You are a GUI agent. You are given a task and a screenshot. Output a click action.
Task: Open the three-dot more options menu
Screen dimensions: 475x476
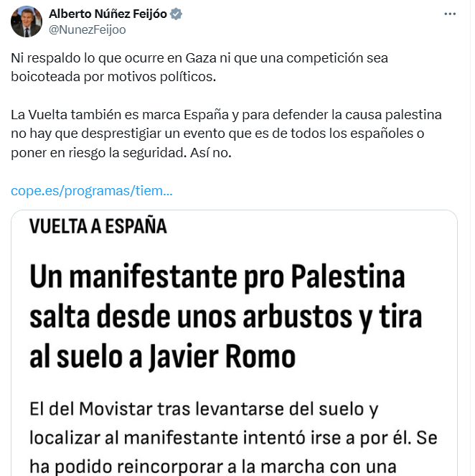point(450,14)
